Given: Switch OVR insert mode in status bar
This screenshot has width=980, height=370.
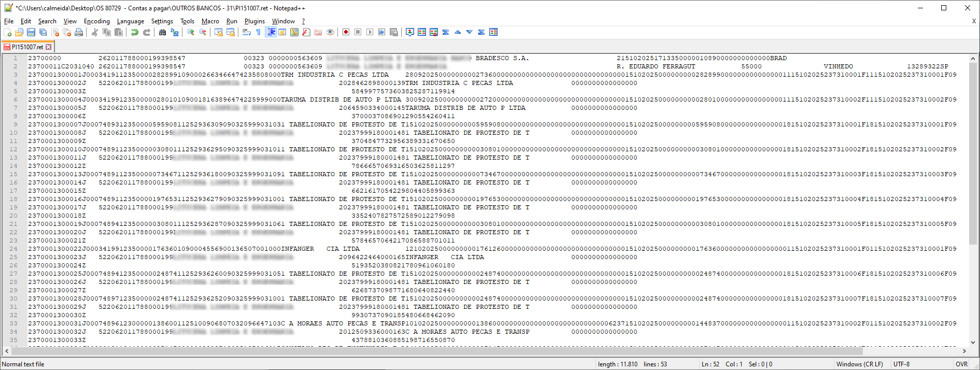Looking at the screenshot, I should click(x=961, y=364).
